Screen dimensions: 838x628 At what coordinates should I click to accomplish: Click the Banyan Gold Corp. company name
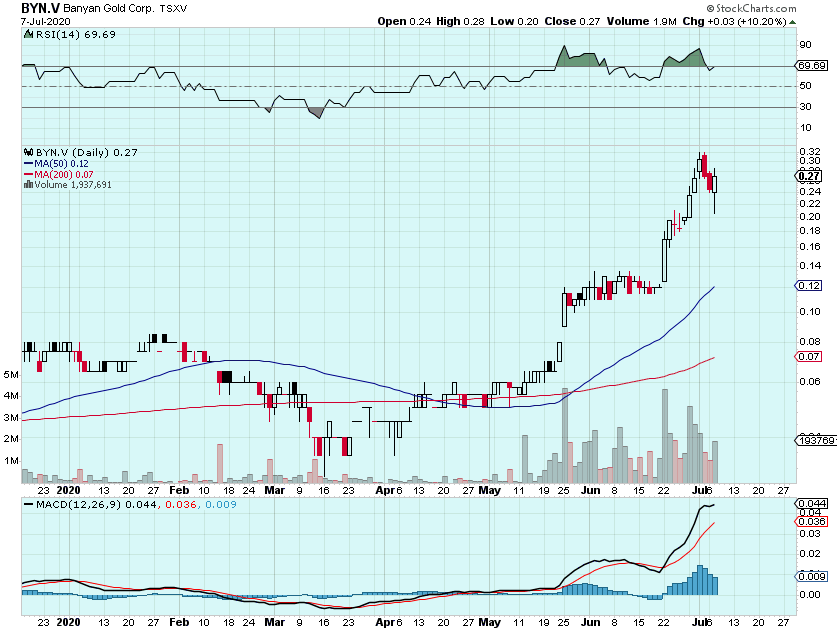click(x=108, y=9)
